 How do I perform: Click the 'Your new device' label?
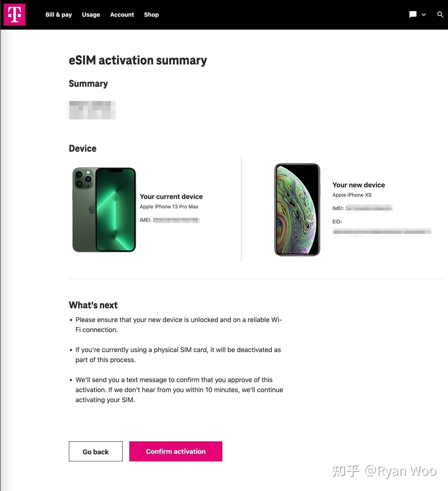[x=359, y=185]
